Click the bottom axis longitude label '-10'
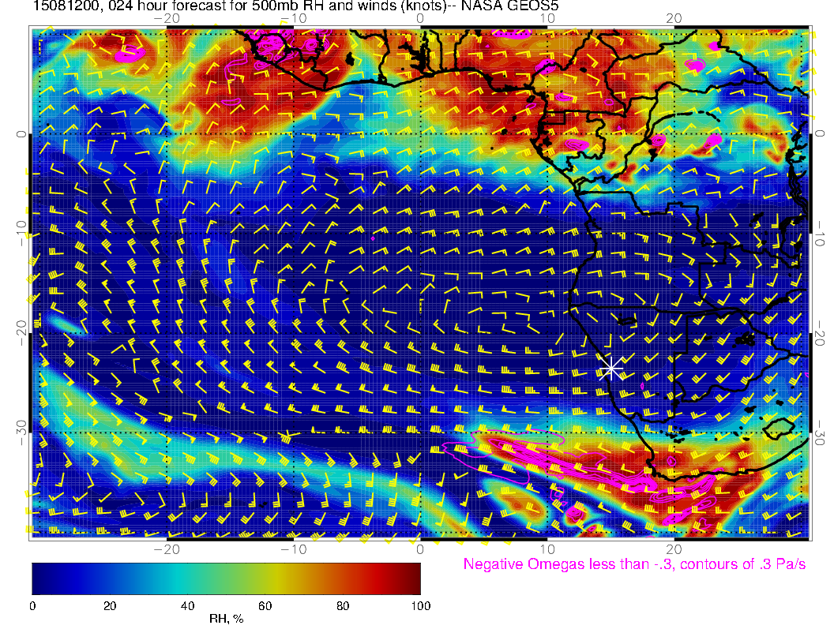834x644 pixels. coord(292,549)
